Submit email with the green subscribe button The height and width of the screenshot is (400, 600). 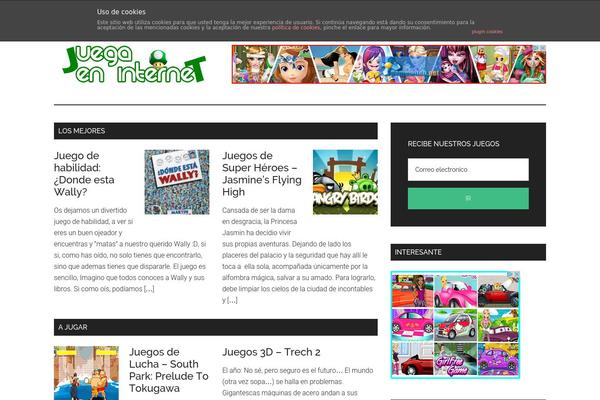pos(468,198)
